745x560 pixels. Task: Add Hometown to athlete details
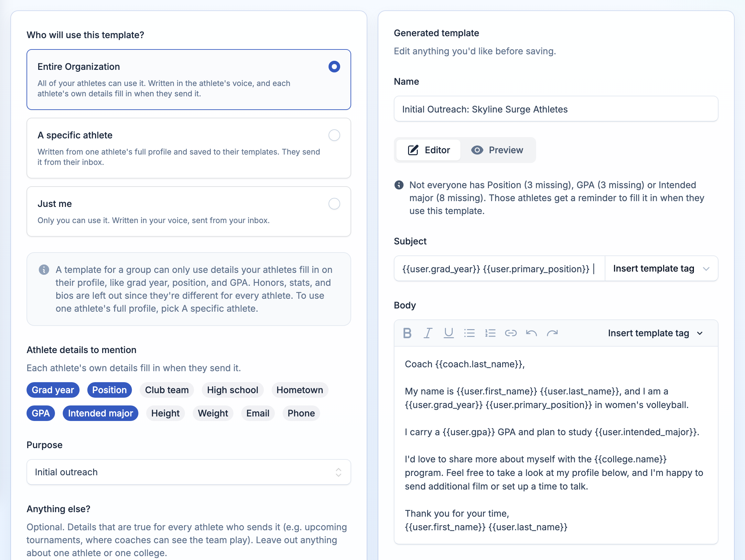[x=299, y=390]
